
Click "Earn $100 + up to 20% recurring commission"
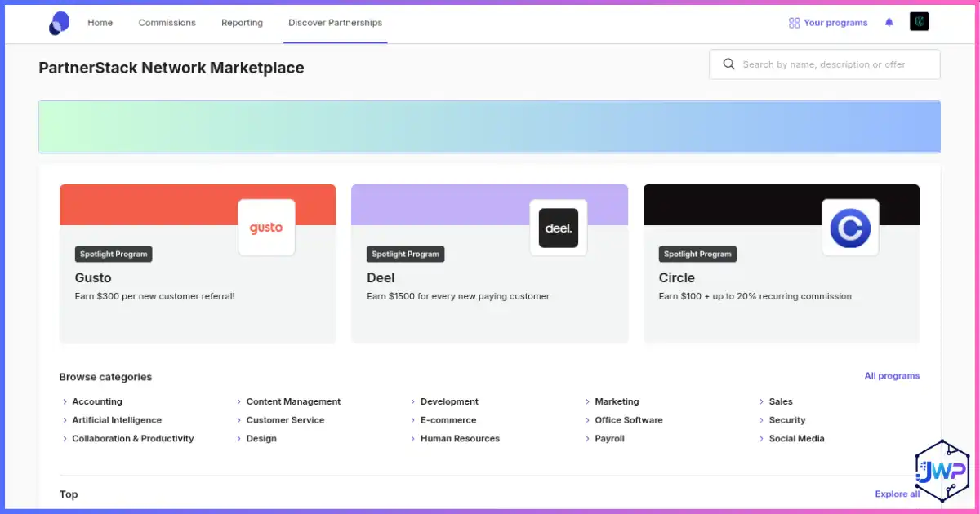(755, 296)
